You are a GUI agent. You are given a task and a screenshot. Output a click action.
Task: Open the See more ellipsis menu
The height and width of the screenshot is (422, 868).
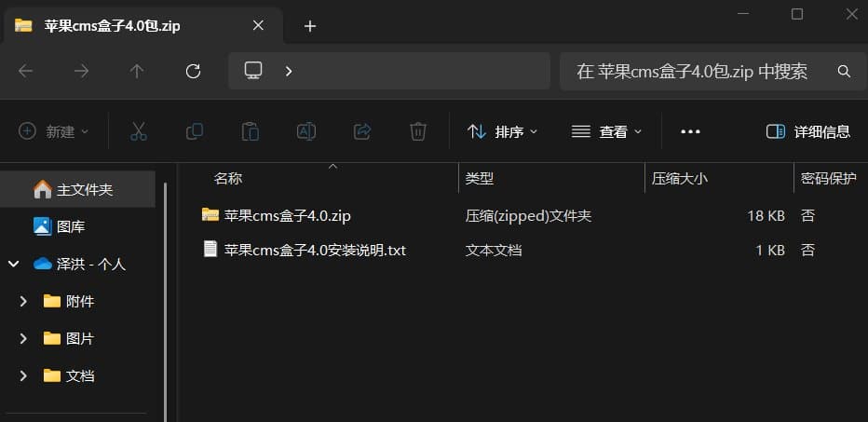(x=690, y=131)
